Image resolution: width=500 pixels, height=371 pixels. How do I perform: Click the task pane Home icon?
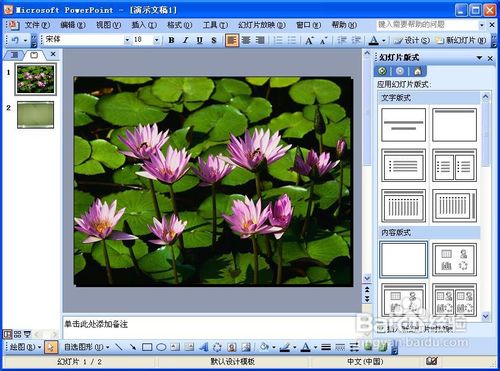point(417,71)
